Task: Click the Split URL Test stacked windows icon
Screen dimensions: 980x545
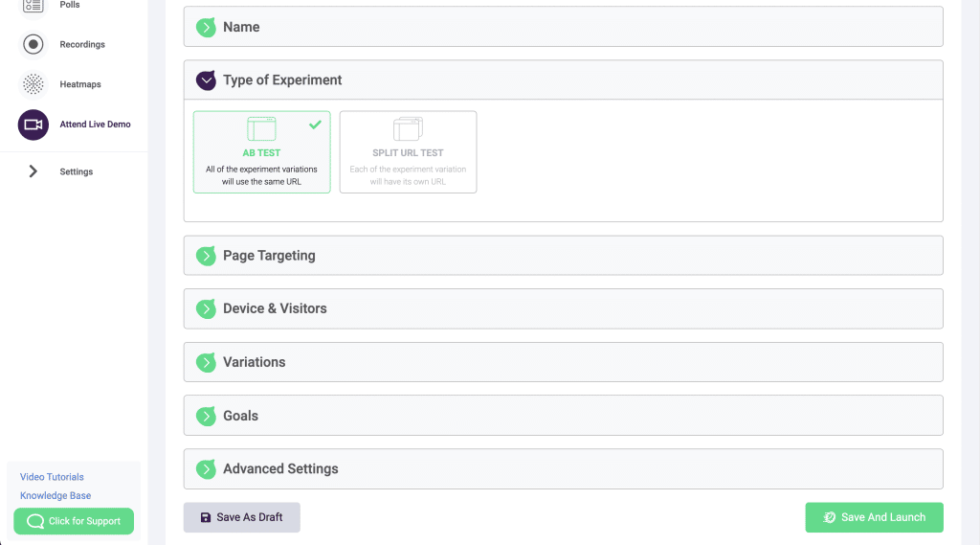Action: [x=408, y=128]
